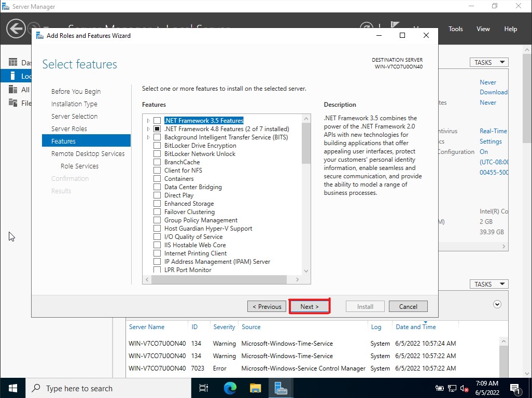Go to the Before You Begin step
This screenshot has height=398, width=532.
(76, 92)
